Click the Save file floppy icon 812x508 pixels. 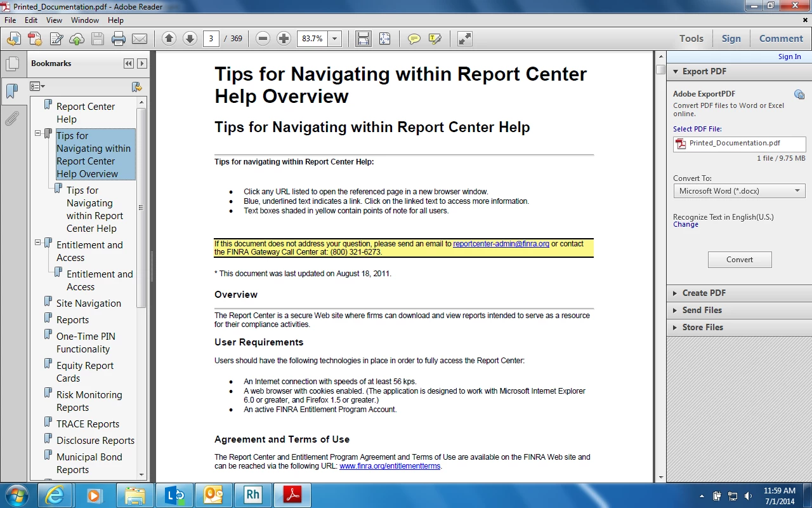pyautogui.click(x=98, y=39)
